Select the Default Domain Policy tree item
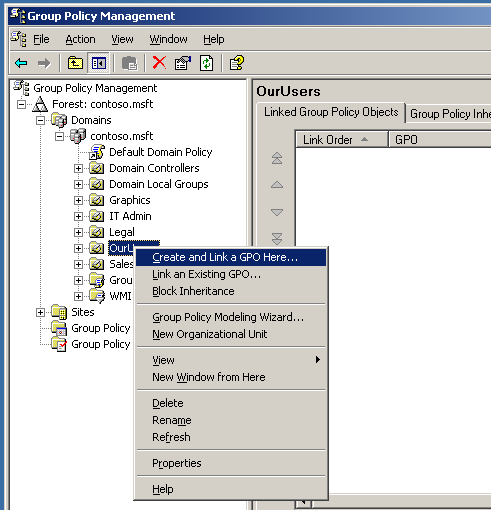 [x=161, y=152]
